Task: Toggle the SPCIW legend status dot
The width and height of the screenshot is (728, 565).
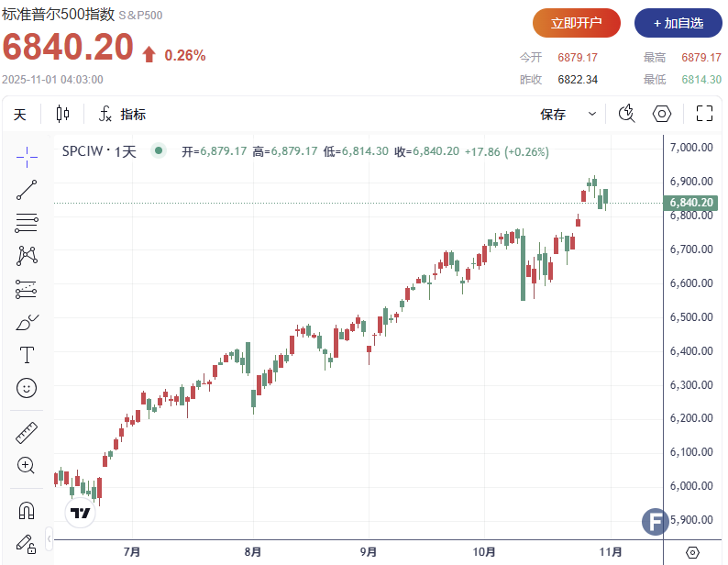Action: (159, 151)
